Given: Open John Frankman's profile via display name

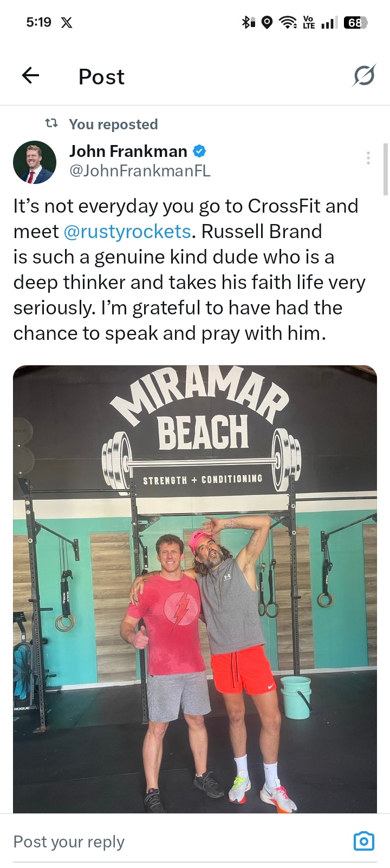Looking at the screenshot, I should point(128,151).
